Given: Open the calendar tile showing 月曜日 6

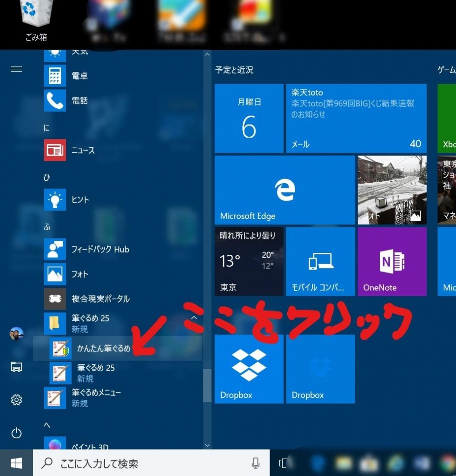Looking at the screenshot, I should pos(249,119).
